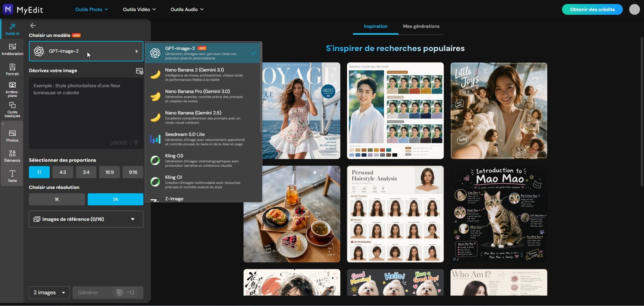644x306 pixels.
Task: Choose the Seedream 5.0 Lite model
Action: pos(203,139)
